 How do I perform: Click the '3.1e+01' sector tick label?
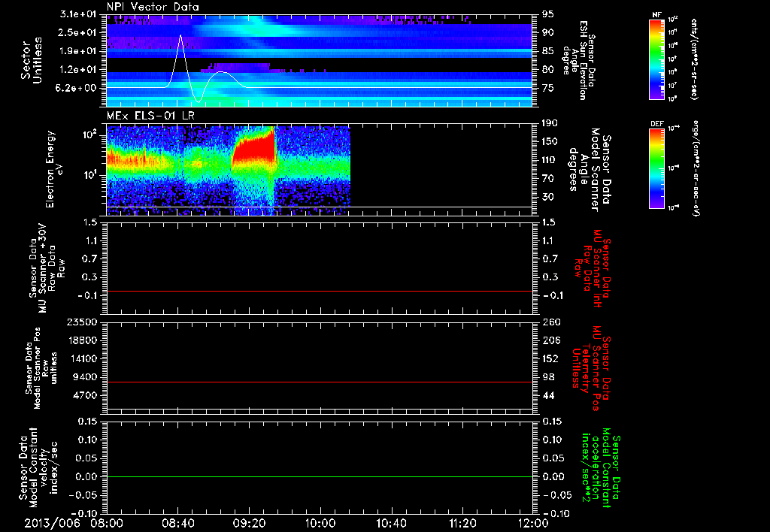(77, 14)
